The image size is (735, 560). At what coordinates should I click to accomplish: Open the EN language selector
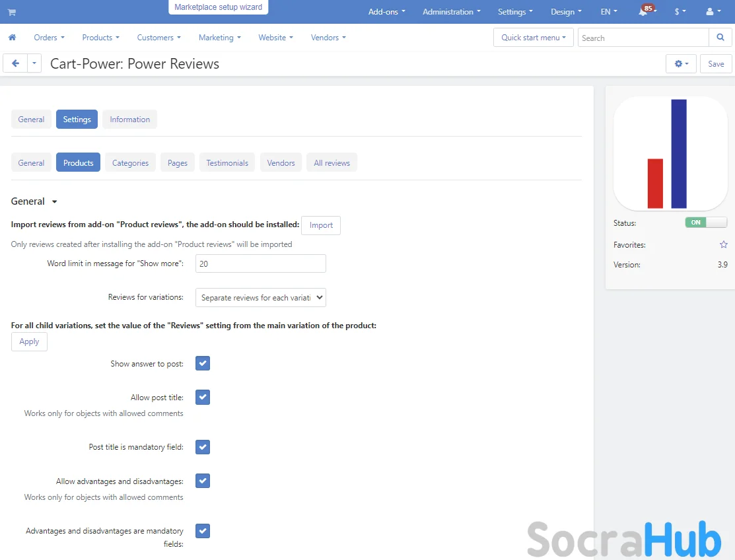609,12
